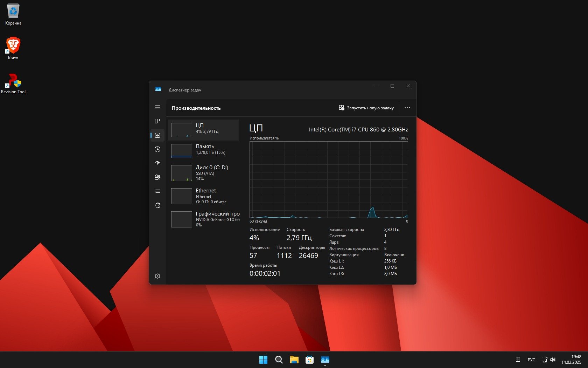The image size is (588, 368).
Task: Open the three-dot more options menu
Action: (x=407, y=108)
